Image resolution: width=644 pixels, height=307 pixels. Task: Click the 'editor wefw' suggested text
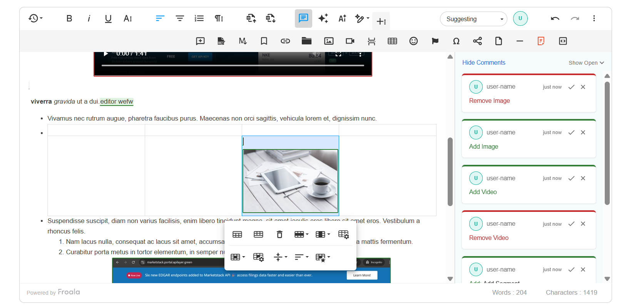[x=117, y=102]
